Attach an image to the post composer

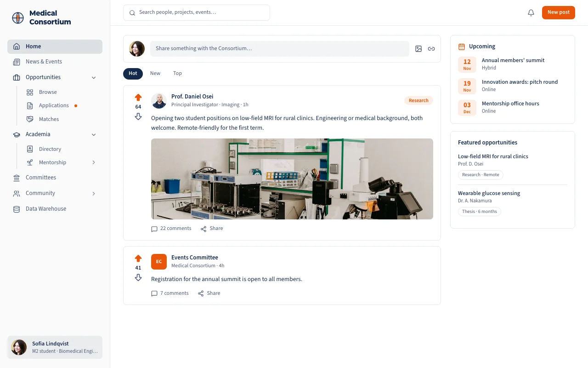[x=418, y=49]
